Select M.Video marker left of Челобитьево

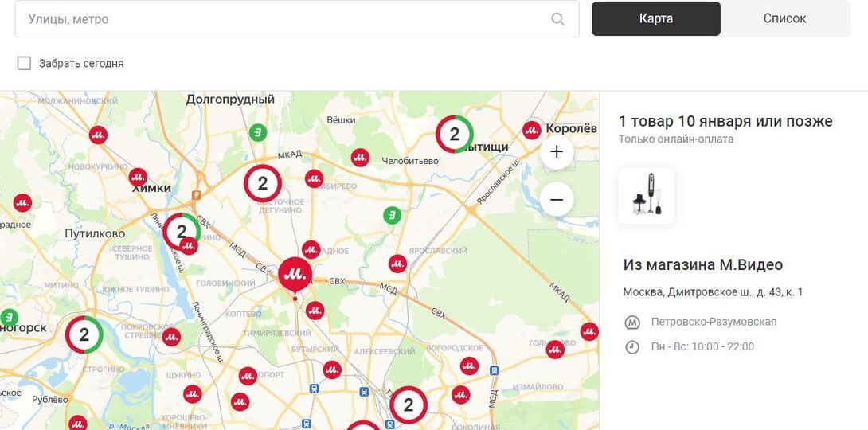360,158
